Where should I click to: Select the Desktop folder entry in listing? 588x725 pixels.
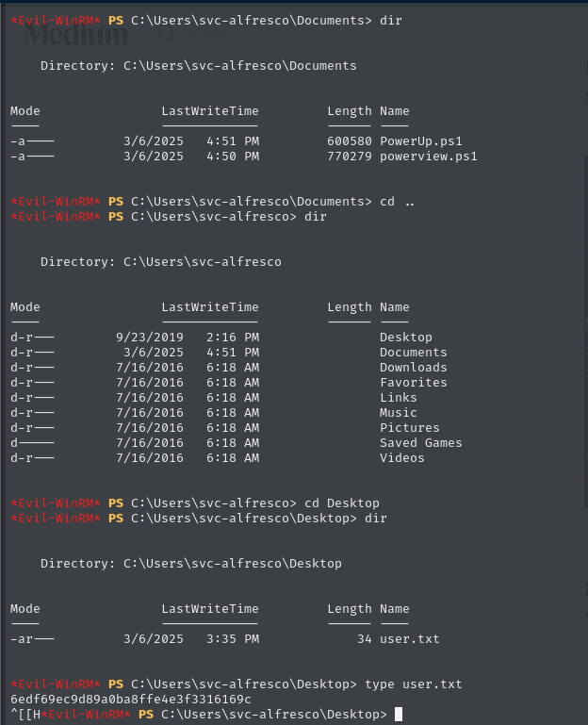pyautogui.click(x=406, y=338)
